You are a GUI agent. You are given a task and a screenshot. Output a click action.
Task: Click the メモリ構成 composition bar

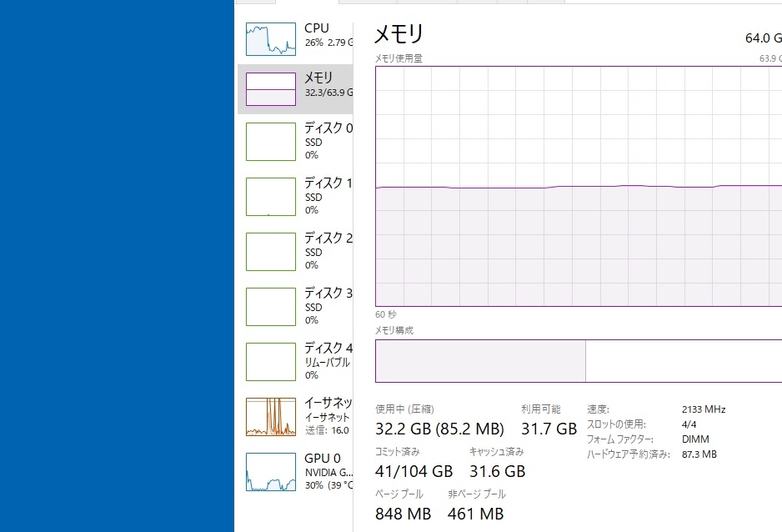point(579,361)
